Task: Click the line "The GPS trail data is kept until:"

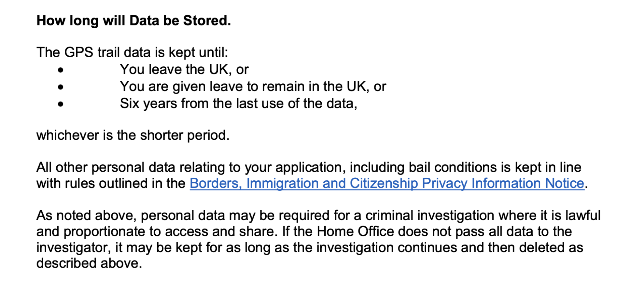Action: (132, 52)
